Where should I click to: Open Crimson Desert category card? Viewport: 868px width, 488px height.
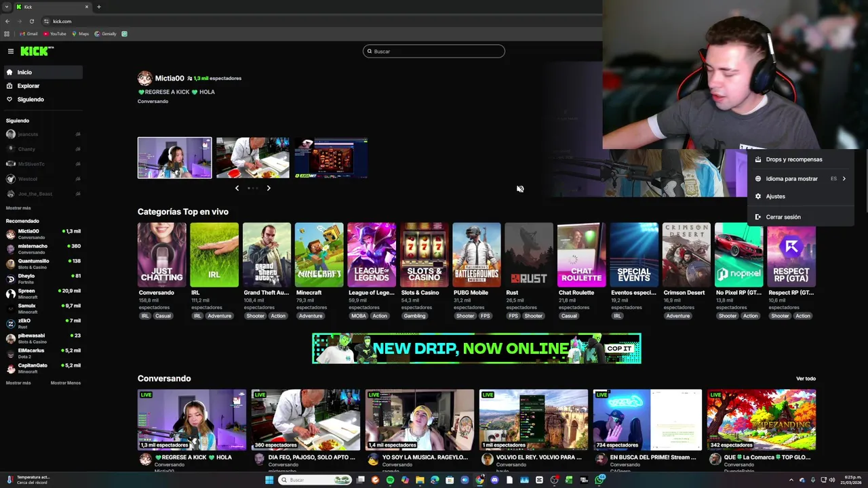686,255
